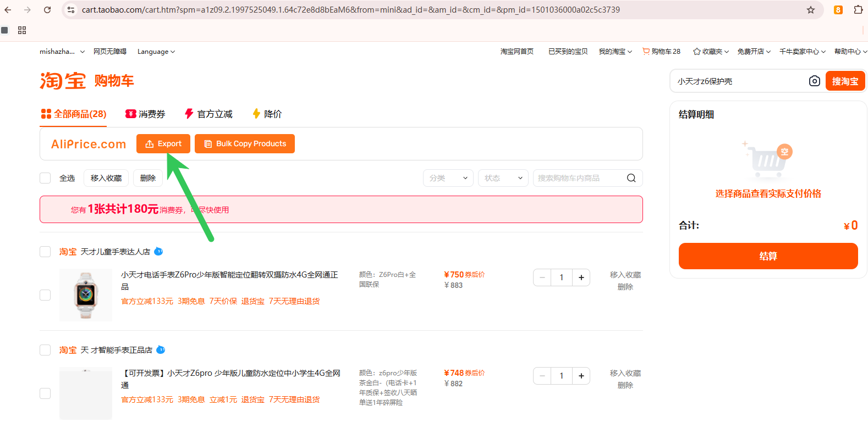Expand the 状态 status dropdown

coord(503,178)
